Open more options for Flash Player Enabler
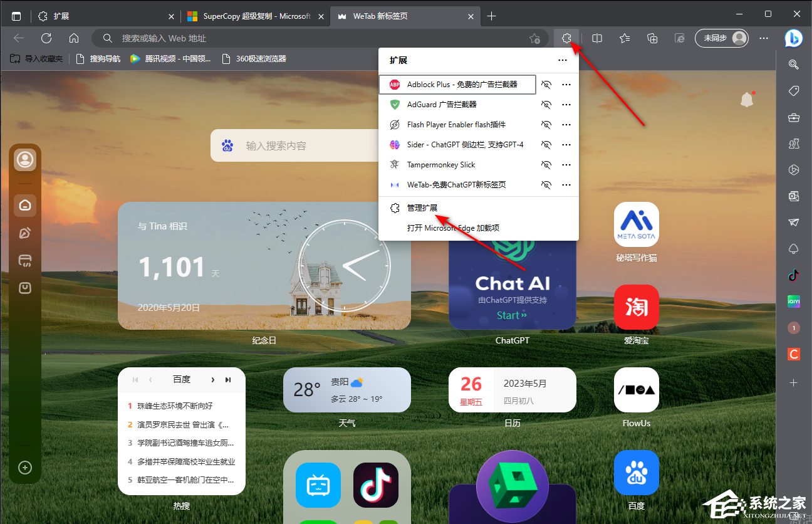Image resolution: width=812 pixels, height=524 pixels. click(566, 125)
